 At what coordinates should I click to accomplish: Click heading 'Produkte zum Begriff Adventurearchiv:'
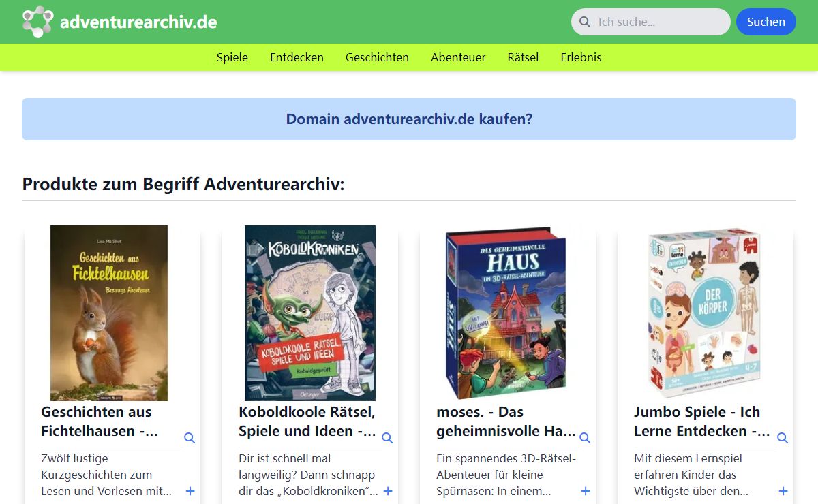(x=183, y=185)
